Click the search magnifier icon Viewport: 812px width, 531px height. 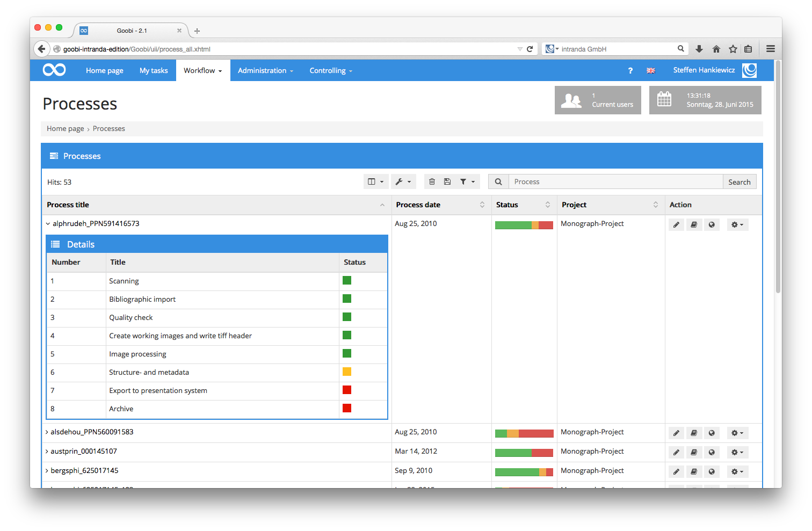coord(498,181)
